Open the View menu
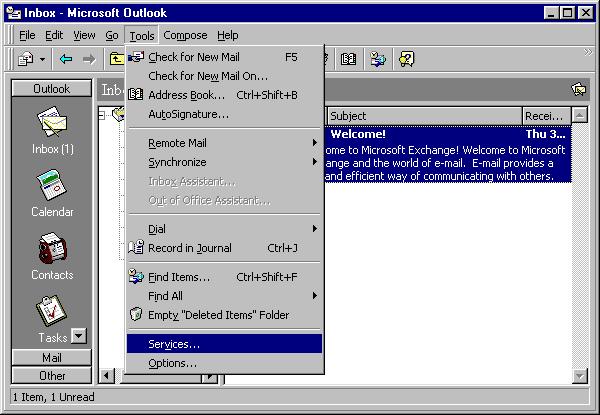 coord(84,35)
